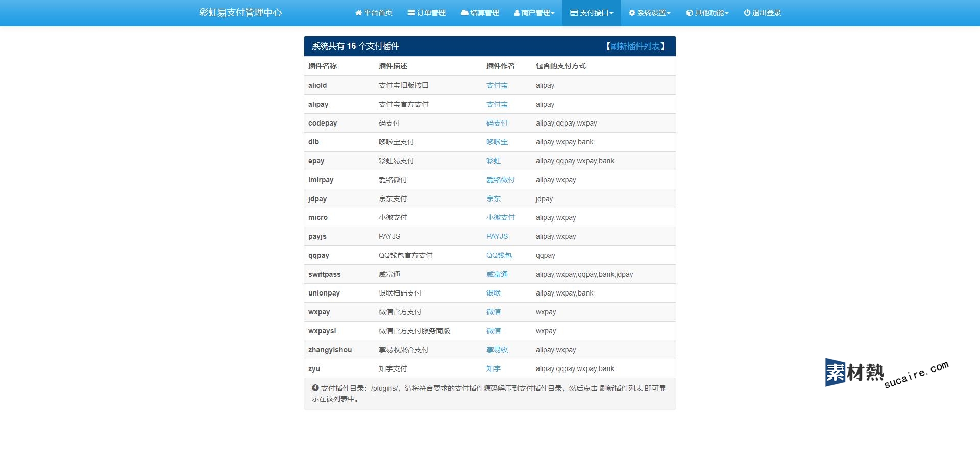Click the 插件作者 column header
Image resolution: width=980 pixels, height=467 pixels.
[500, 66]
